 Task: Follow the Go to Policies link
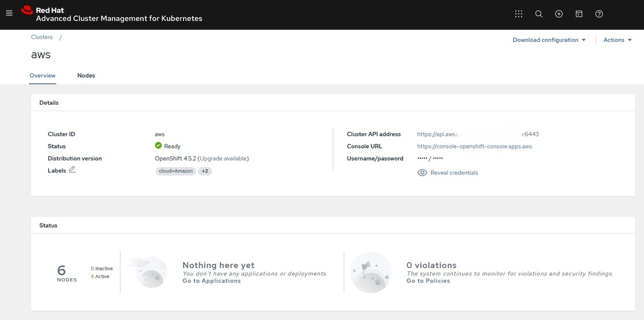pyautogui.click(x=428, y=281)
